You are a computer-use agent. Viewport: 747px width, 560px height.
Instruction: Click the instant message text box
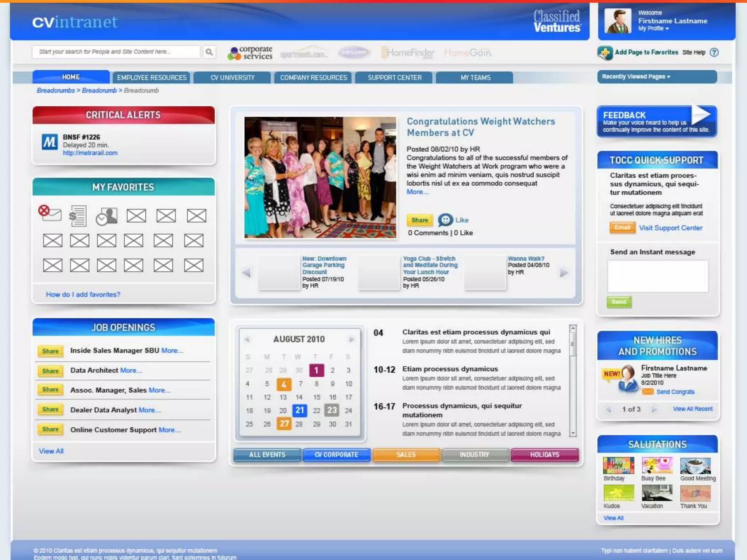pyautogui.click(x=657, y=276)
